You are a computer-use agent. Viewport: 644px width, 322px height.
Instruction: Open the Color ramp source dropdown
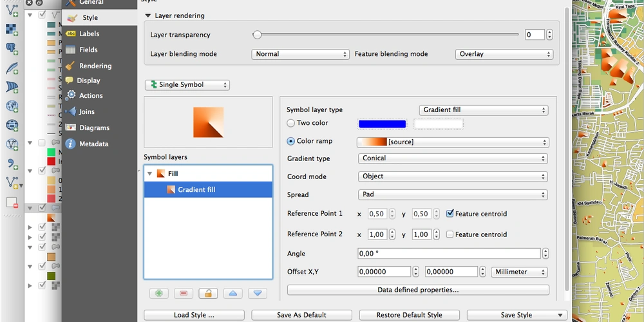tap(453, 142)
